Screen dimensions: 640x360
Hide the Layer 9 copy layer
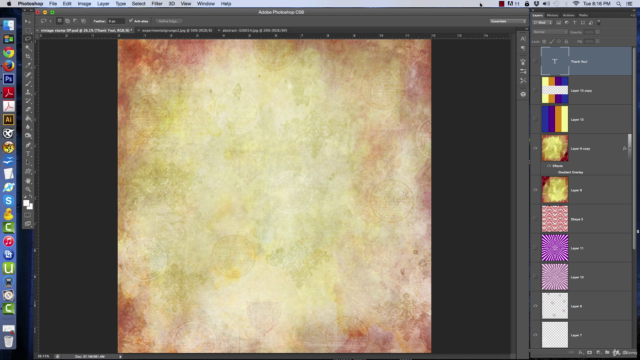tap(535, 149)
